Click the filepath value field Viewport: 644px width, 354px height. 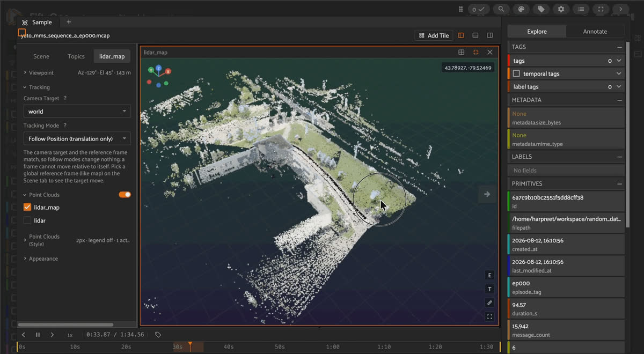pos(566,223)
